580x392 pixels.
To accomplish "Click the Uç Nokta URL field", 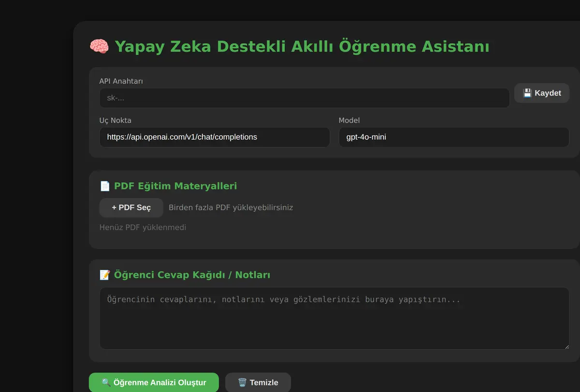I will click(215, 137).
